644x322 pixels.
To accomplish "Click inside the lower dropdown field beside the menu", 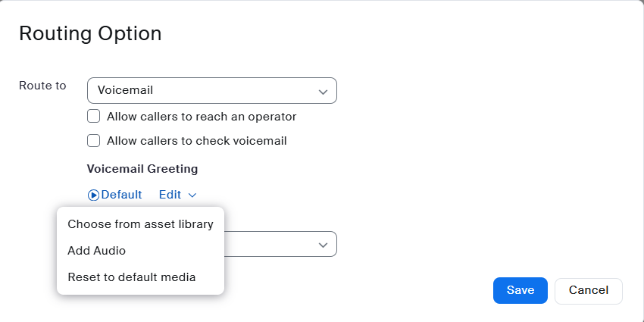I will coord(273,245).
